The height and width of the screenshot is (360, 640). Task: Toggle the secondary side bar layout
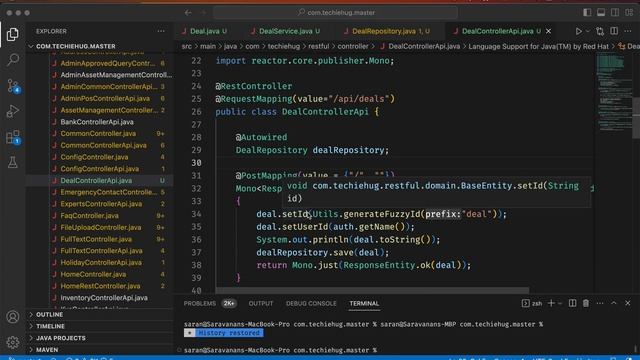[x=615, y=13]
